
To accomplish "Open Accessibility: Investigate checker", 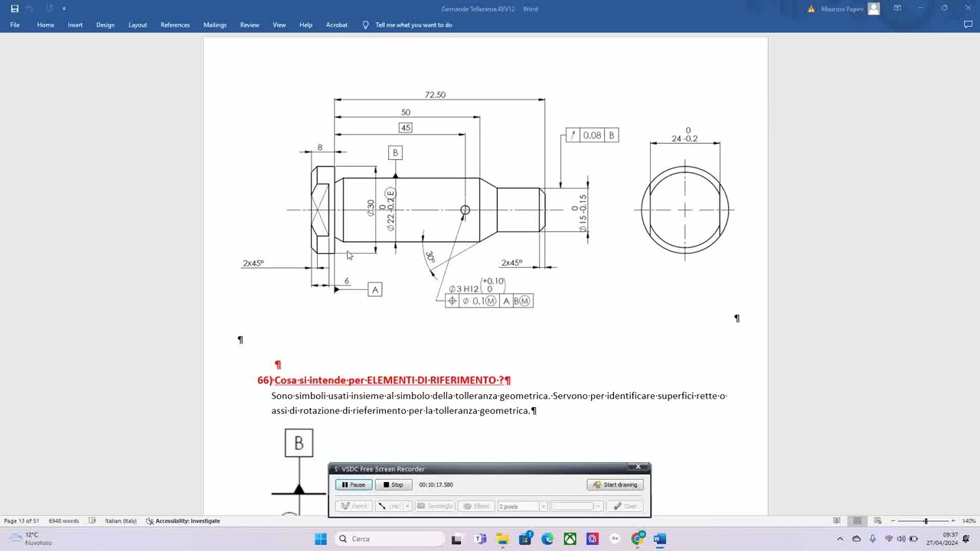I will point(183,521).
